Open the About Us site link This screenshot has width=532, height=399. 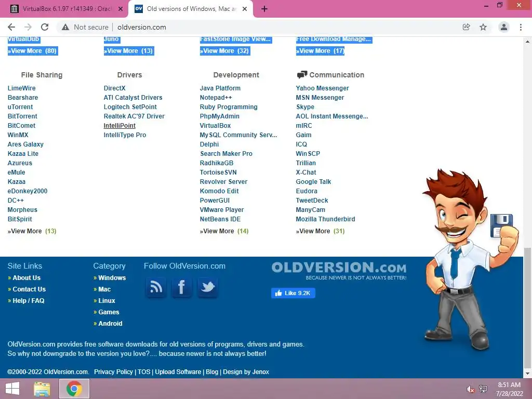click(26, 278)
